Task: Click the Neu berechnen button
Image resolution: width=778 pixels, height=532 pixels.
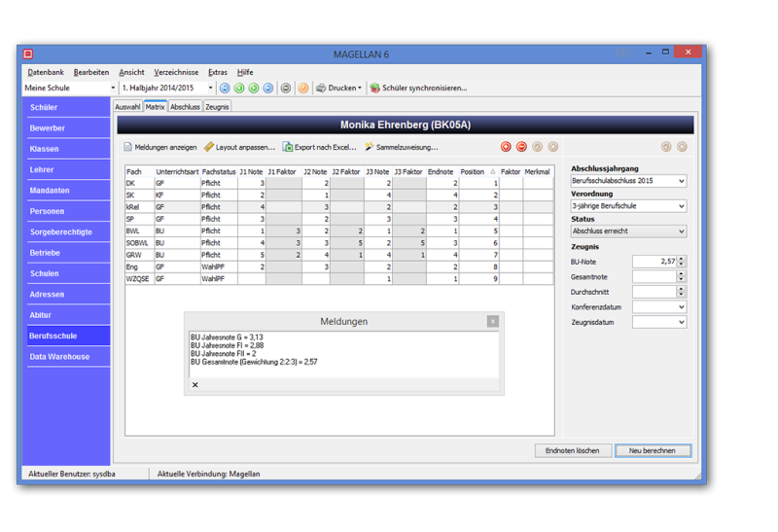Action: [653, 450]
